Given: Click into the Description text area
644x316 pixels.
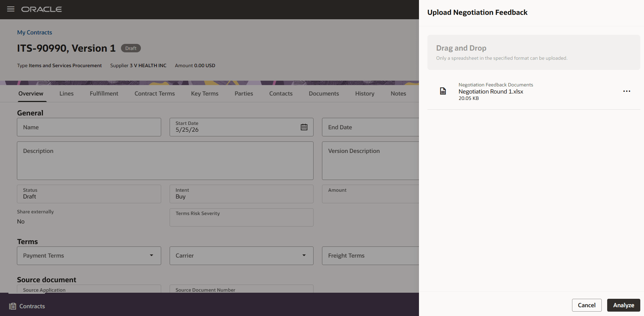Looking at the screenshot, I should tap(165, 161).
